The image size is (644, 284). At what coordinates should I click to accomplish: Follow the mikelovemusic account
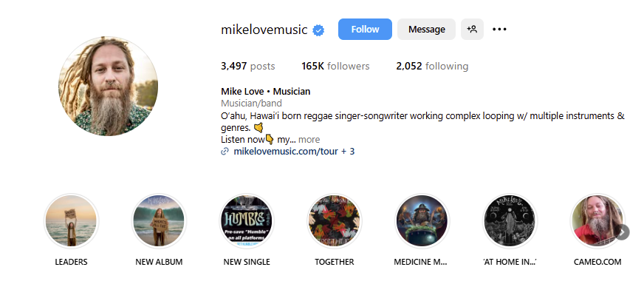coord(365,30)
